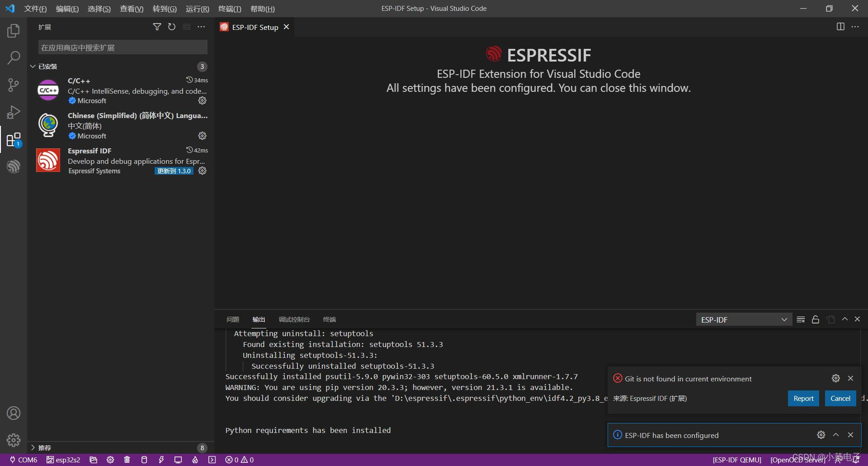Click Cancel on Git not found notification
The width and height of the screenshot is (868, 466).
[840, 399]
